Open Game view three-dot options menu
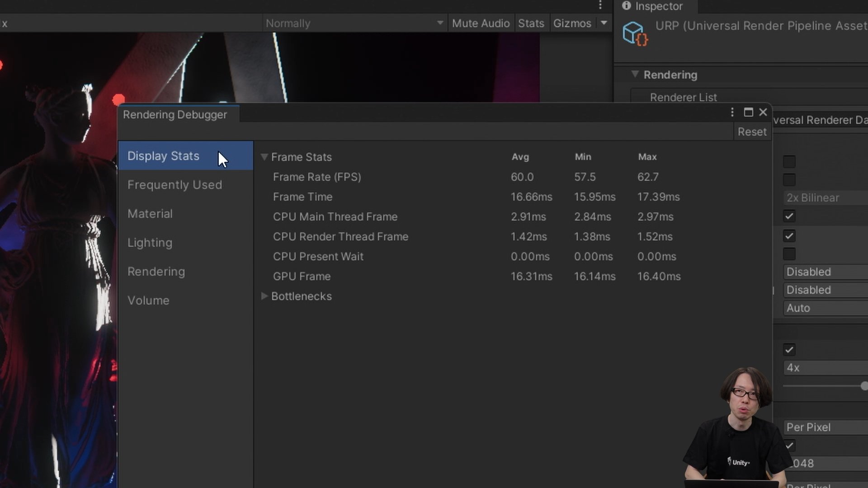The image size is (868, 488). point(600,5)
